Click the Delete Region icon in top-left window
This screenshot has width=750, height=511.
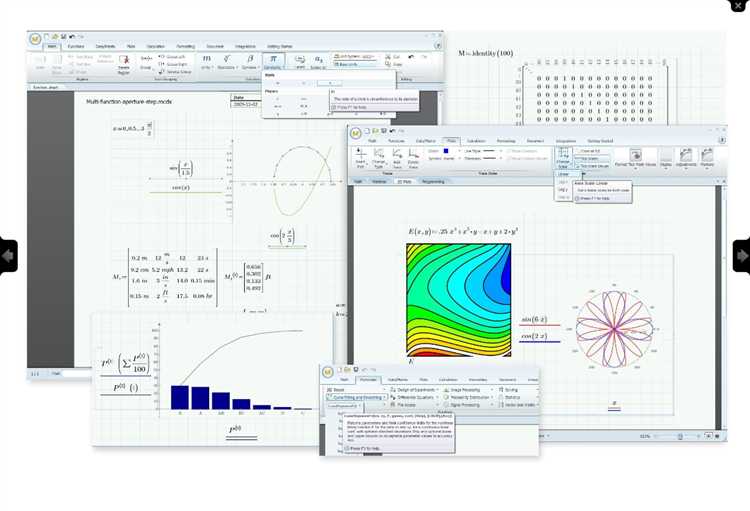124,65
